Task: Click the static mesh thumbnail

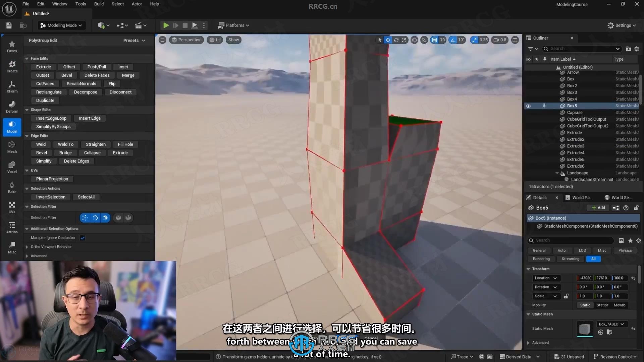Action: (x=585, y=329)
